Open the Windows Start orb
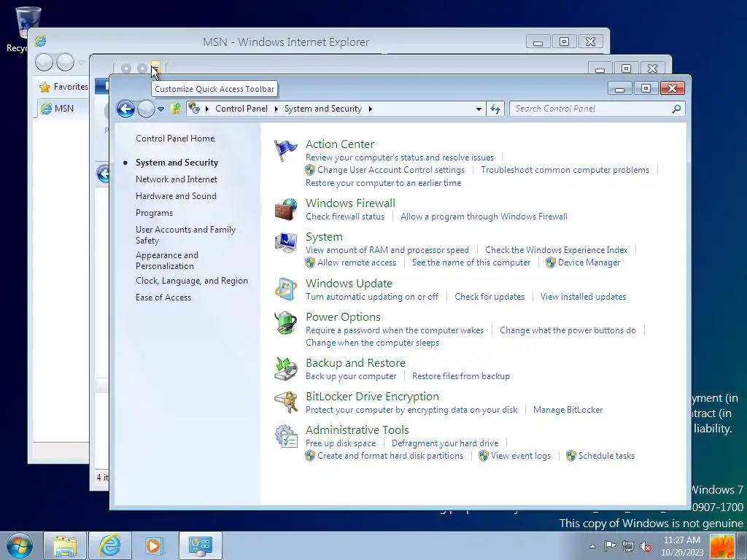The height and width of the screenshot is (560, 747). (20, 545)
